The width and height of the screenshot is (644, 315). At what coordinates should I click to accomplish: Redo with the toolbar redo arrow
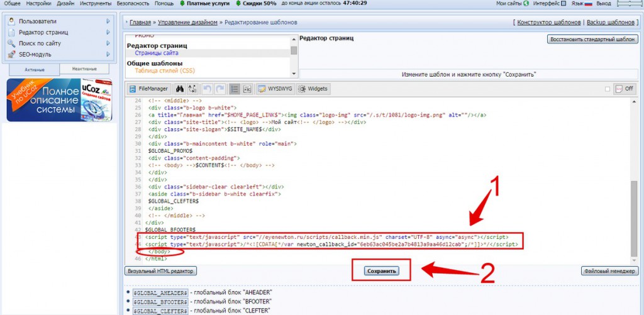click(220, 89)
